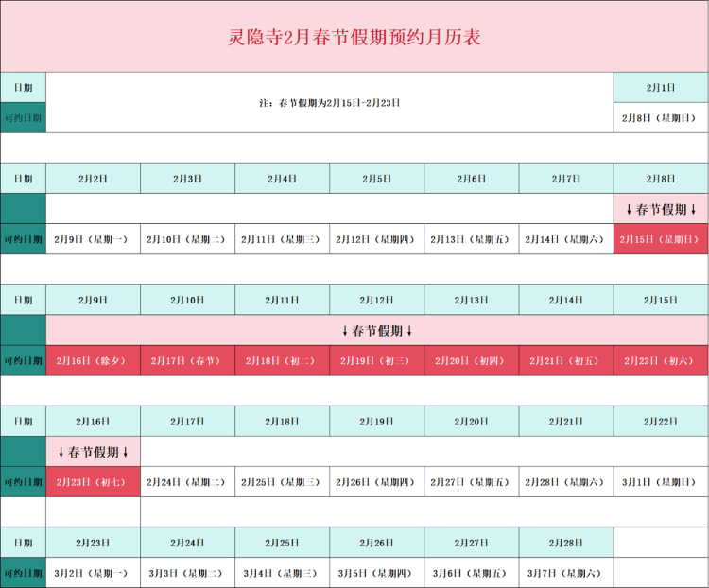Screen dimensions: 709x588
Task: Select the note 注：春节假期为2月15日-2月23日
Action: tap(329, 102)
